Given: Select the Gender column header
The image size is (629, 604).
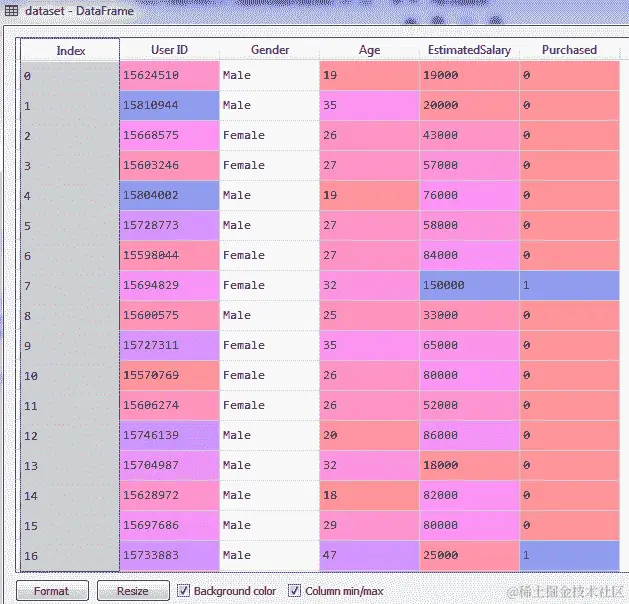Looking at the screenshot, I should [x=270, y=50].
